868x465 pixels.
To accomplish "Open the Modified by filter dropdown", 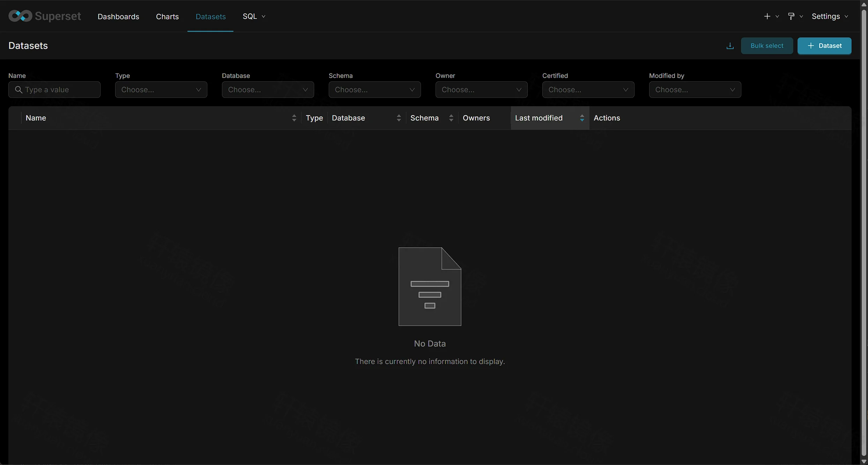I will click(695, 90).
